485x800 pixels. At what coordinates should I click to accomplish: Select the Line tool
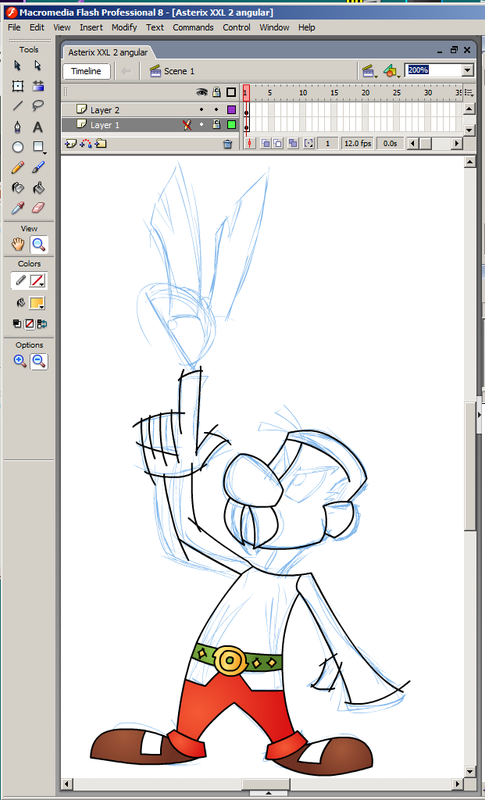(17, 106)
